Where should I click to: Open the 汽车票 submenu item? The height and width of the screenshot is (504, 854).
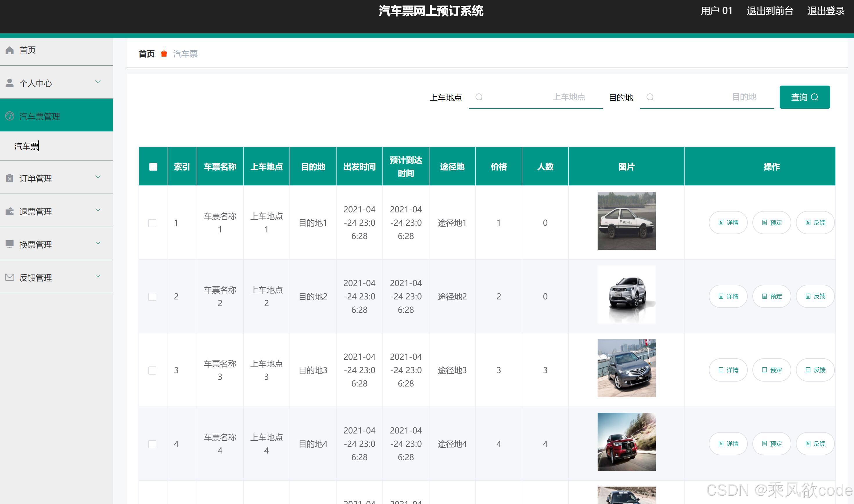point(26,146)
